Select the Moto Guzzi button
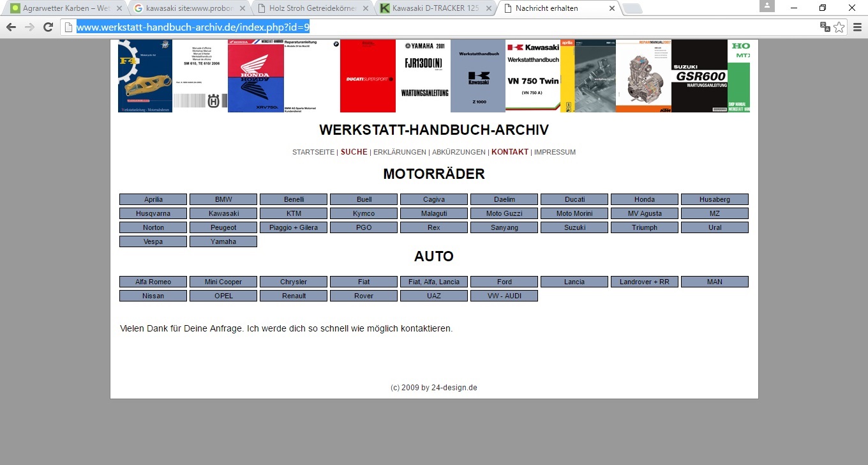Screen dimensions: 868x465 coord(504,213)
